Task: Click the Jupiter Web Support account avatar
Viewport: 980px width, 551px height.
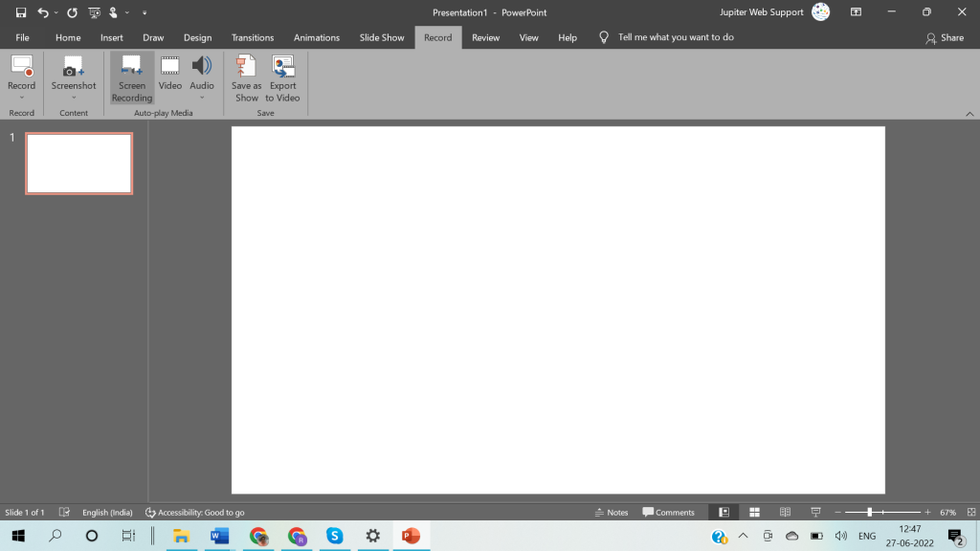Action: 820,11
